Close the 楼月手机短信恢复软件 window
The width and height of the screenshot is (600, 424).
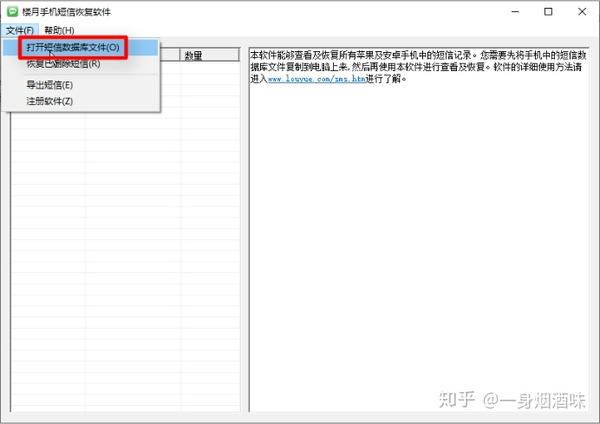pyautogui.click(x=582, y=11)
